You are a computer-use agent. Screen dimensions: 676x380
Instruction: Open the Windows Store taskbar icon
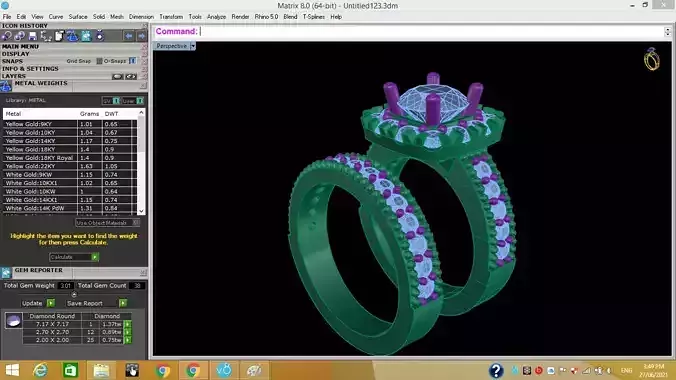pyautogui.click(x=70, y=371)
